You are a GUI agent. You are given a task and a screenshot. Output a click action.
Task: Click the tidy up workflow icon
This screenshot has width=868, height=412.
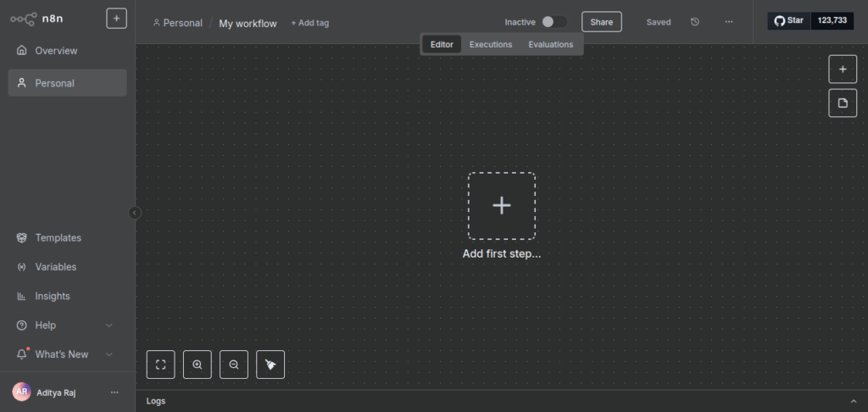(x=270, y=365)
